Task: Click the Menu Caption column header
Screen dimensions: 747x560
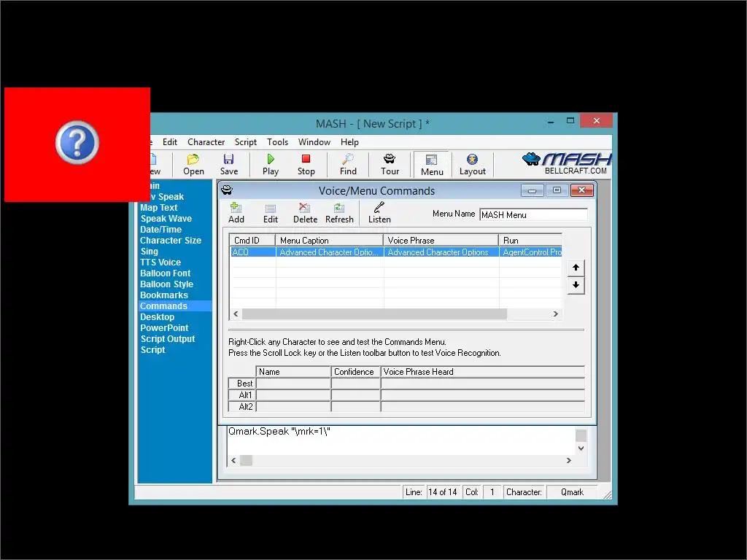Action: [330, 241]
